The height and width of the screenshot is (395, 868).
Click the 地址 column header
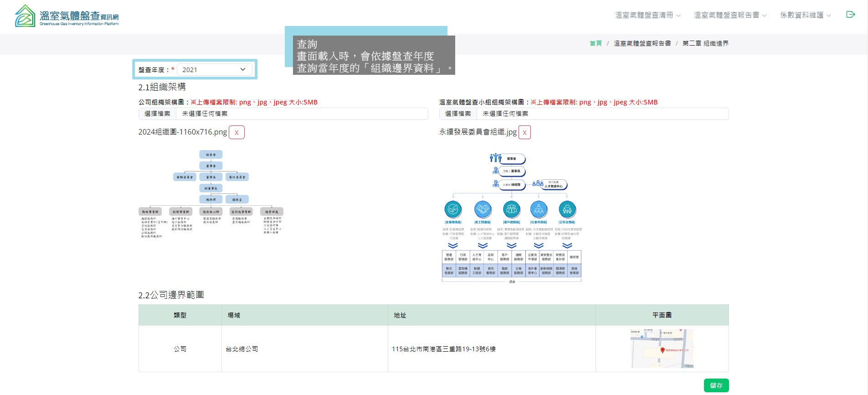(400, 315)
